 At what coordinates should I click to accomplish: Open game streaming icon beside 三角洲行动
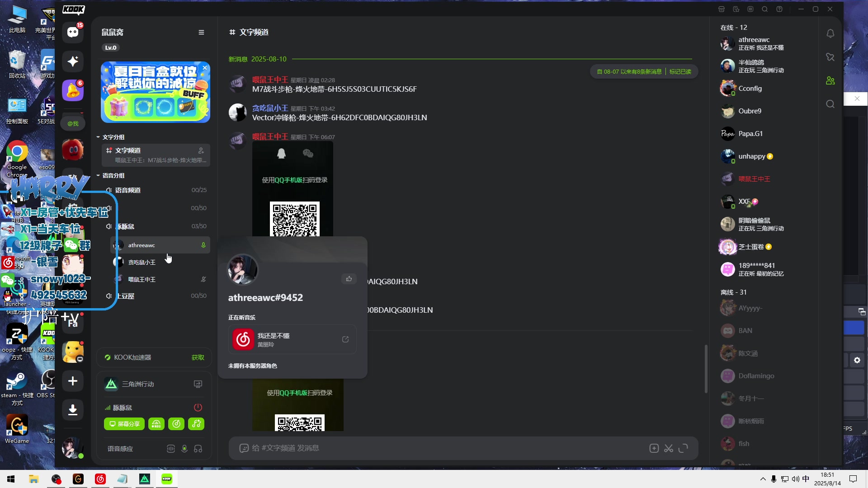tap(198, 384)
